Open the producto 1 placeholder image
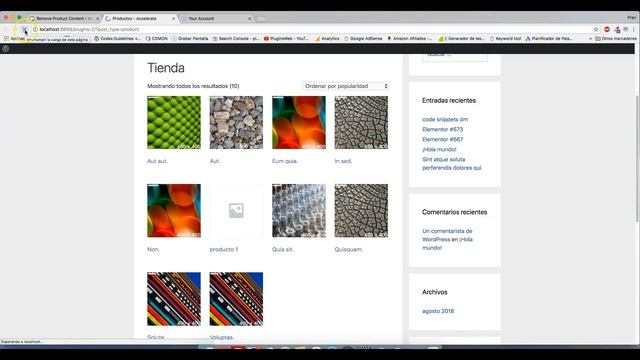 (236, 211)
